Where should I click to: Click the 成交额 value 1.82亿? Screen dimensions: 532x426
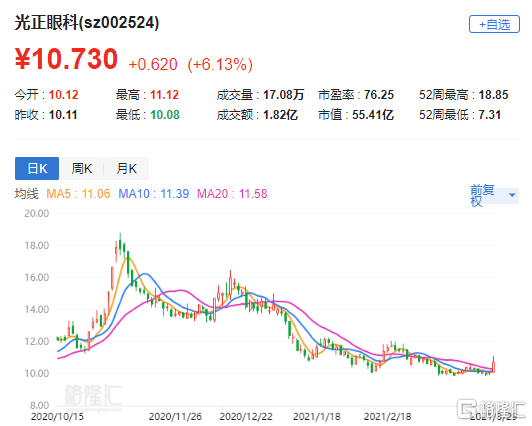(x=281, y=115)
